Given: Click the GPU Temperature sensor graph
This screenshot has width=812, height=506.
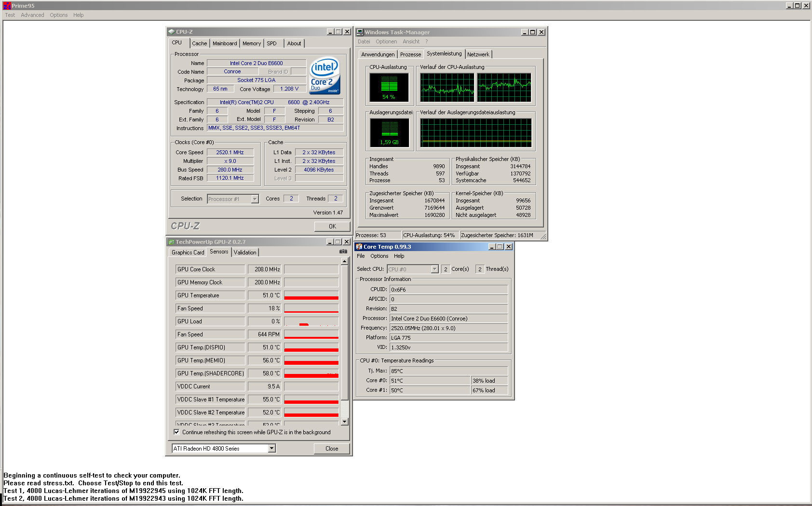Looking at the screenshot, I should point(311,295).
